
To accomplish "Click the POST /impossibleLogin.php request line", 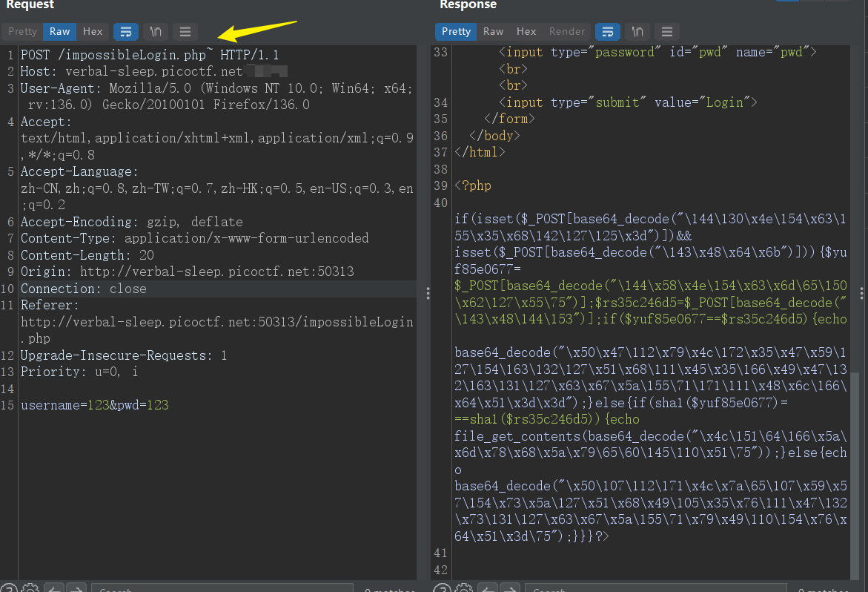I will click(x=150, y=55).
